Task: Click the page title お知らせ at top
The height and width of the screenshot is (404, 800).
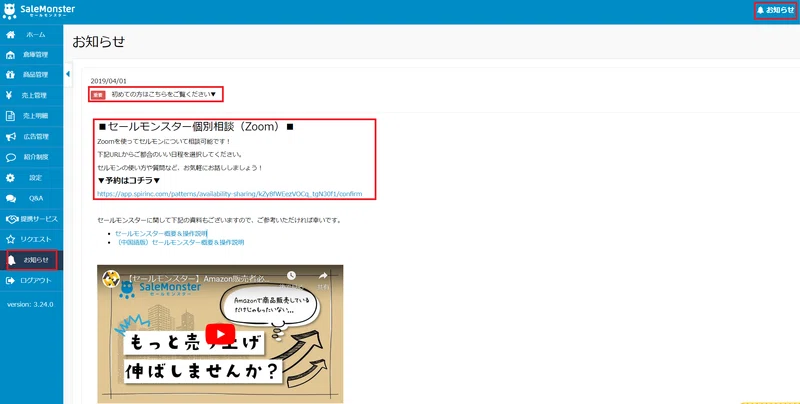Action: [x=99, y=42]
